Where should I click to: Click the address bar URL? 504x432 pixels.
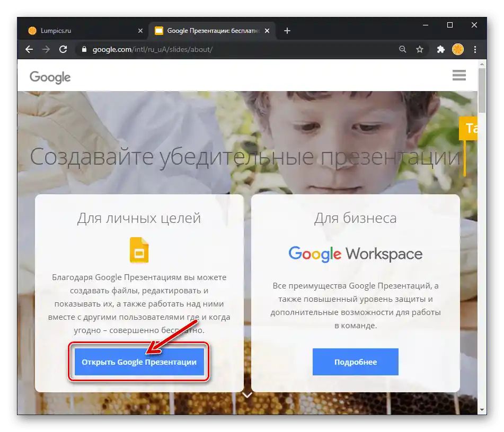coord(152,49)
